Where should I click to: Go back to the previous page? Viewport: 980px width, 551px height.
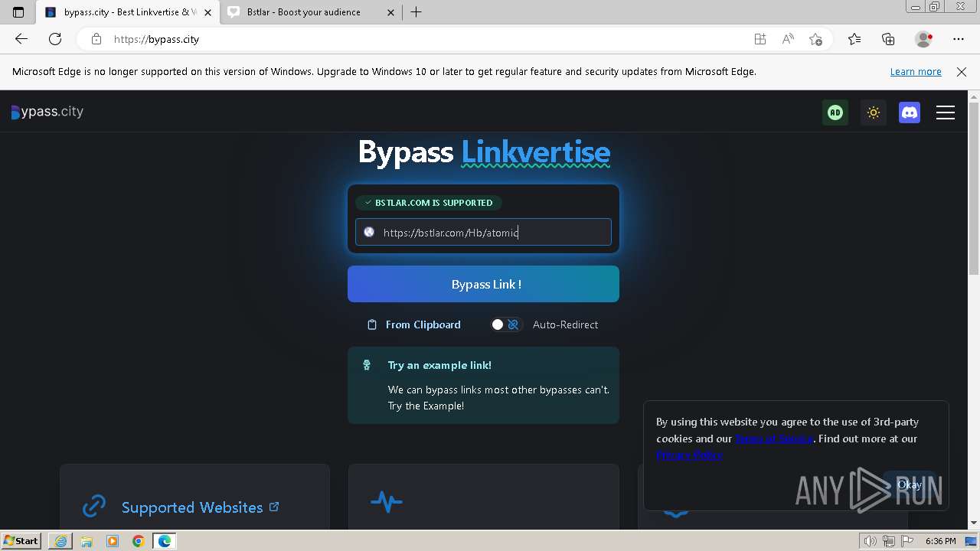pos(21,39)
